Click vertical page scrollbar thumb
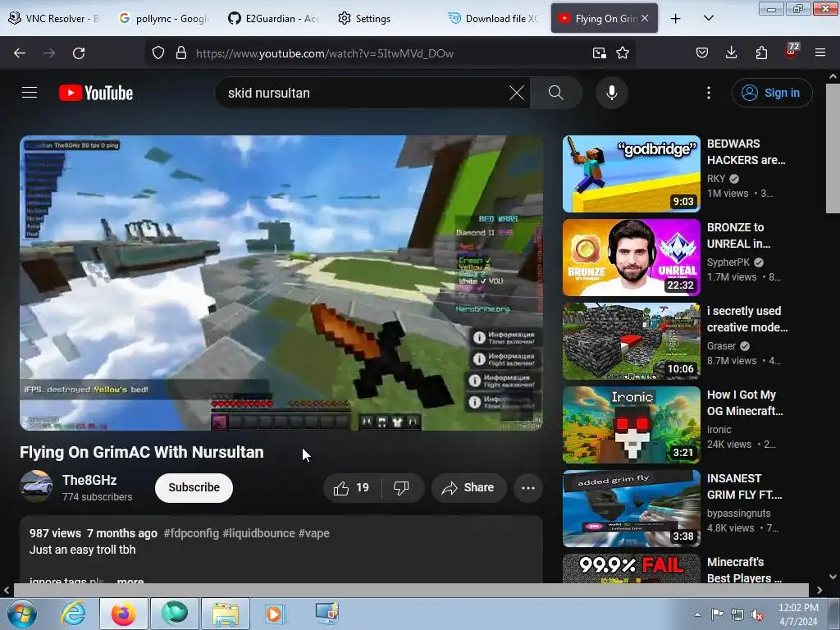The height and width of the screenshot is (630, 840). pyautogui.click(x=833, y=149)
